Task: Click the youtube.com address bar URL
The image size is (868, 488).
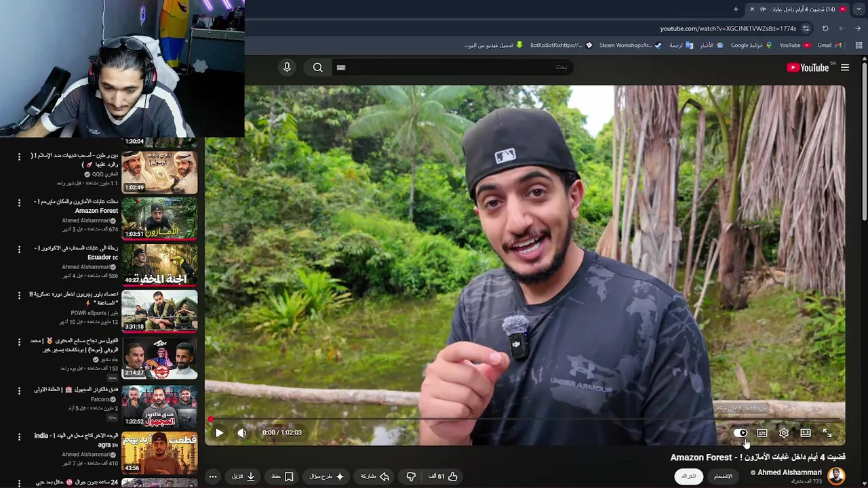Action: [728, 28]
